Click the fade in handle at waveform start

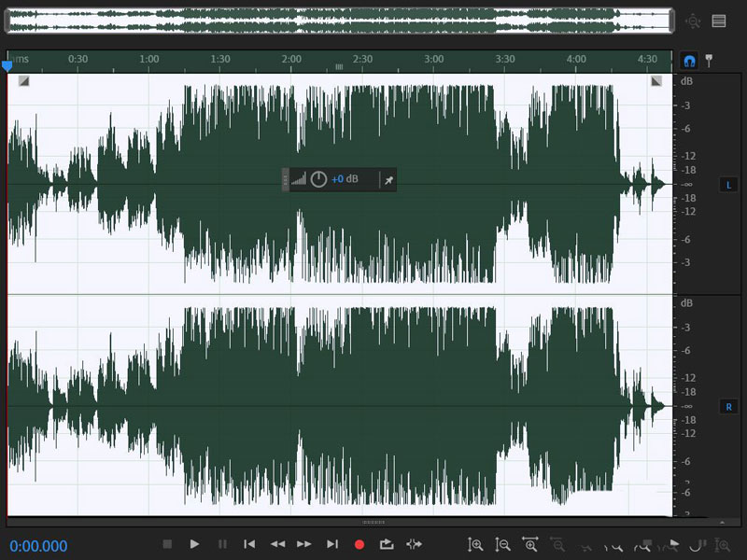pyautogui.click(x=24, y=81)
